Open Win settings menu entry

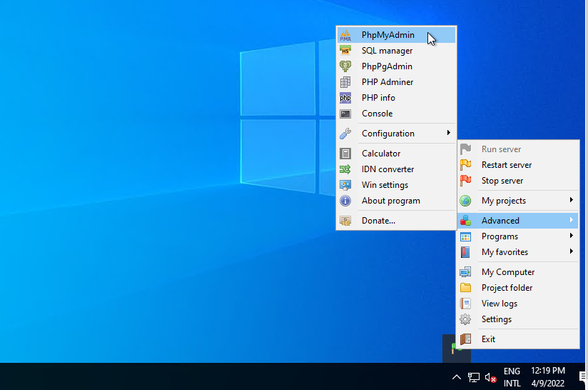click(385, 185)
